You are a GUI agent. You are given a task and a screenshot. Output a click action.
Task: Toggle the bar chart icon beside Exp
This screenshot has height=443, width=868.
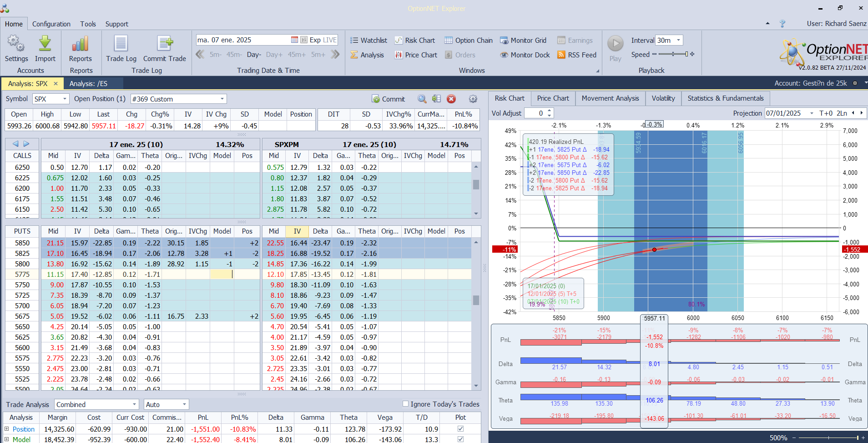(x=304, y=40)
